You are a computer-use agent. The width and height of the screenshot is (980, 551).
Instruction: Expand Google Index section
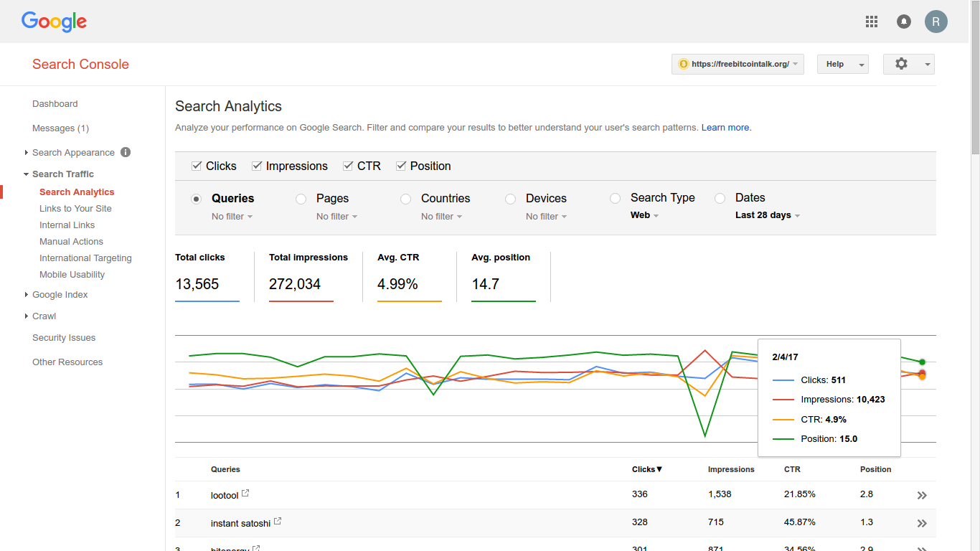click(27, 295)
